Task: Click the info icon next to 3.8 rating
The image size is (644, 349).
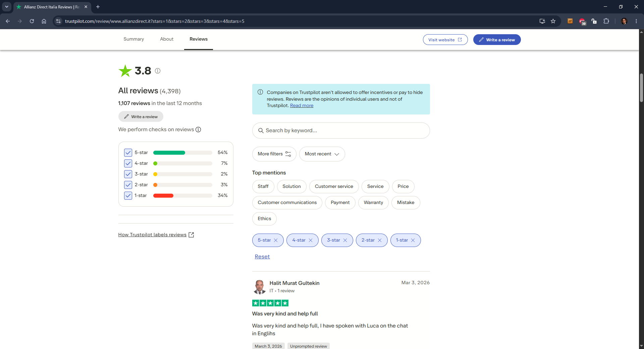Action: pyautogui.click(x=158, y=71)
